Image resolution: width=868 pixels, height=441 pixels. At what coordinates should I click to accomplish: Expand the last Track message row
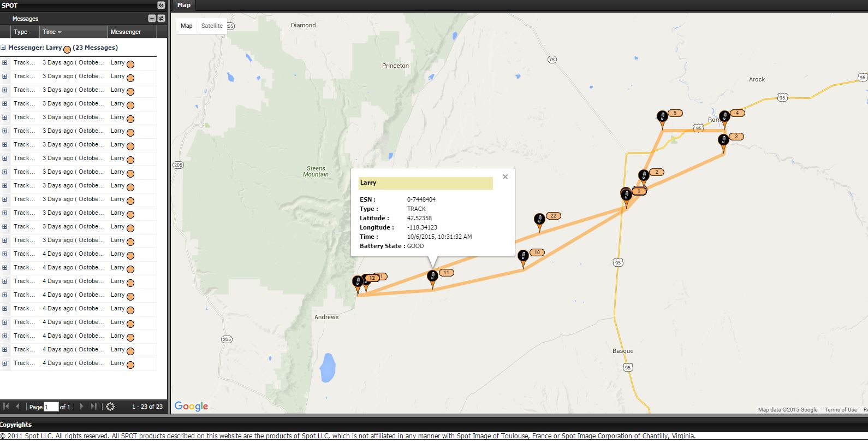click(x=5, y=363)
